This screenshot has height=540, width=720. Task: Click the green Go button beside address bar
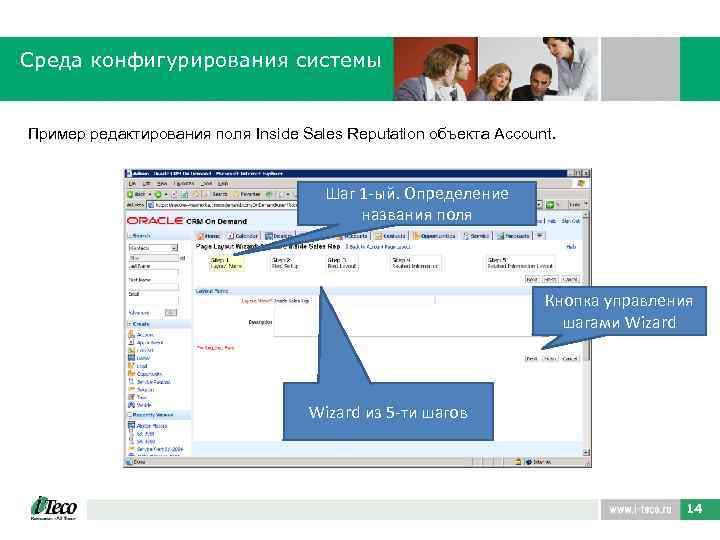(x=550, y=205)
